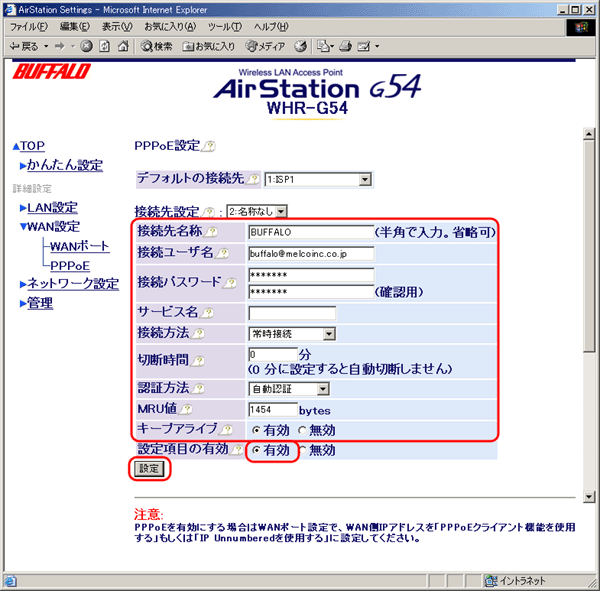This screenshot has height=591, width=600.
Task: Open help icon beside MRU値
Action: pyautogui.click(x=186, y=410)
